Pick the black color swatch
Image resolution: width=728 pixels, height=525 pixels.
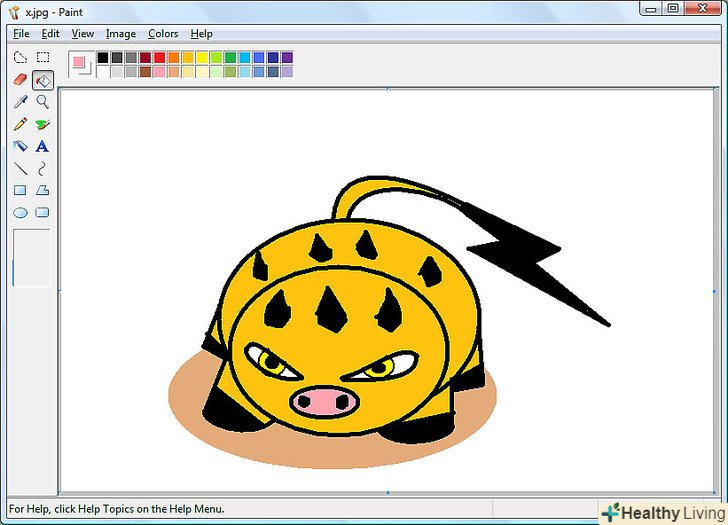pyautogui.click(x=103, y=58)
